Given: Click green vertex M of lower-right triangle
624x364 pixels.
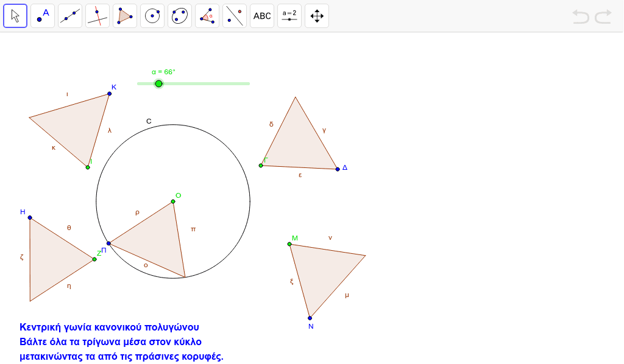Looking at the screenshot, I should click(289, 244).
